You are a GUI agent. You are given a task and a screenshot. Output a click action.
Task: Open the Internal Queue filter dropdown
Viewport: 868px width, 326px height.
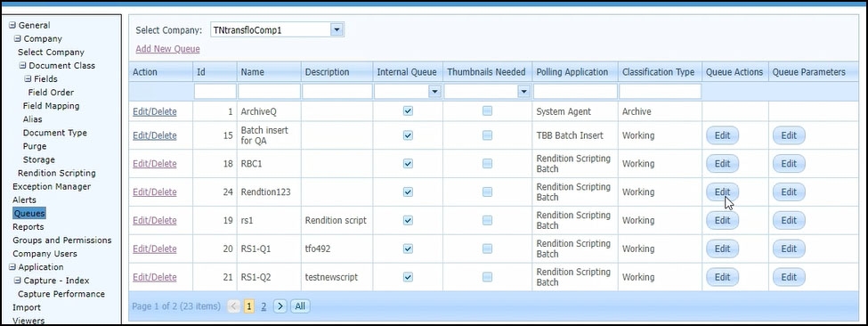pyautogui.click(x=434, y=92)
